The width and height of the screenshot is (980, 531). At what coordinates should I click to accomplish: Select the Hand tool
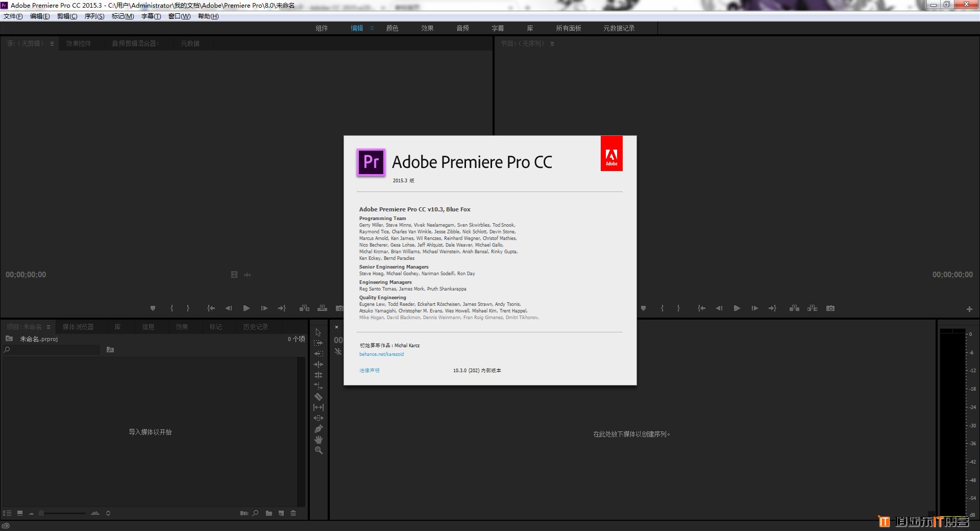(x=318, y=440)
